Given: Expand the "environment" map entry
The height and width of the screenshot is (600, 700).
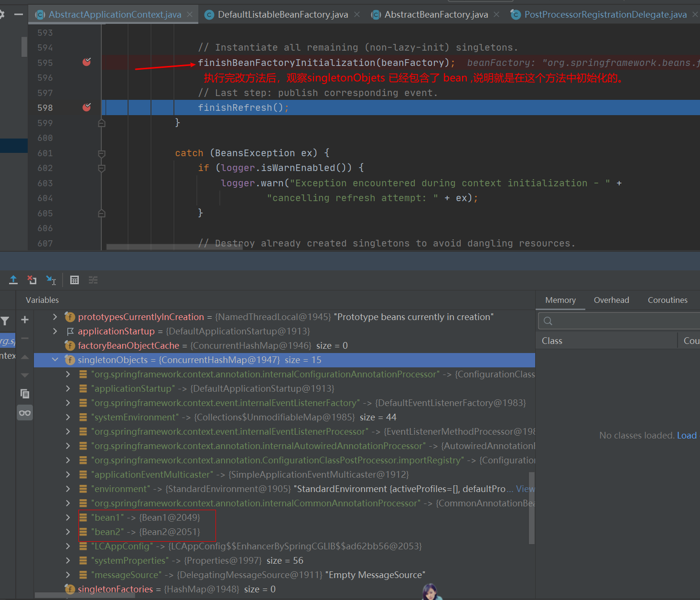Looking at the screenshot, I should point(68,489).
